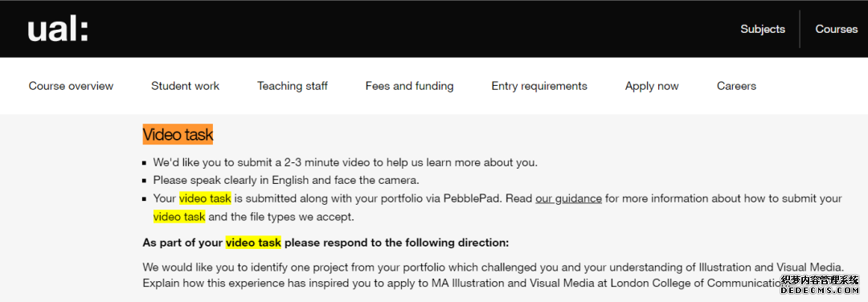Open the Courses menu in the top bar
This screenshot has width=868, height=302.
coord(836,29)
